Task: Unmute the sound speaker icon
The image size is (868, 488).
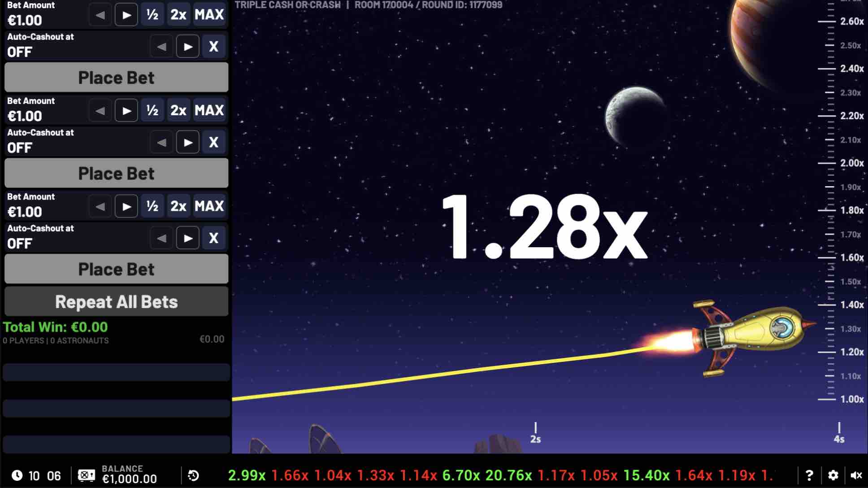Action: click(x=856, y=475)
